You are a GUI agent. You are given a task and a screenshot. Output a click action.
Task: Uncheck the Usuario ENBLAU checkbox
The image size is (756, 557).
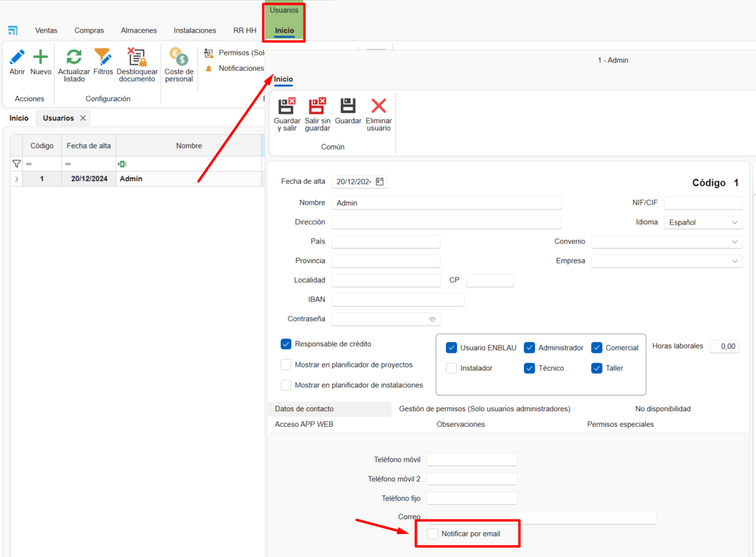pos(451,348)
